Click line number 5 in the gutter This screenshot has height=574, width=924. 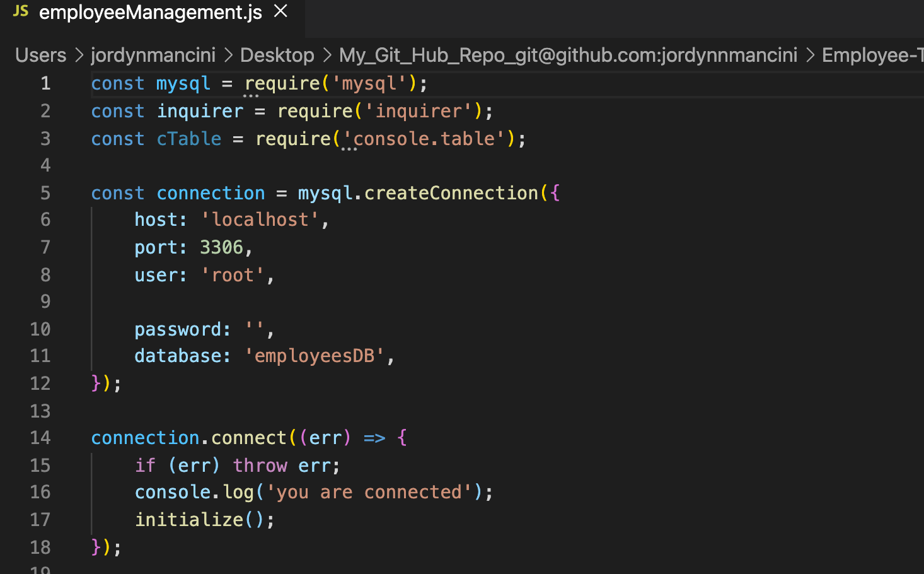[x=45, y=193]
